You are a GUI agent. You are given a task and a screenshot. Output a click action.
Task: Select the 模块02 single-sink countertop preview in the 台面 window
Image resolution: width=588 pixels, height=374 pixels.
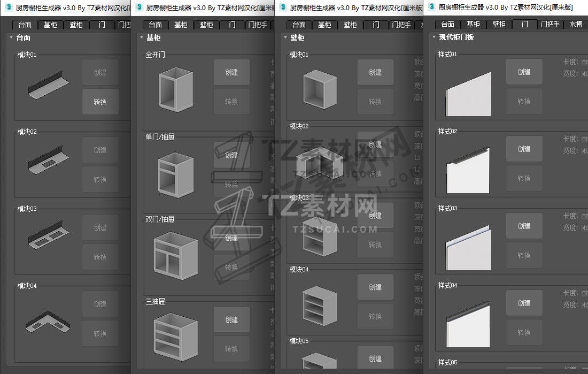point(49,161)
